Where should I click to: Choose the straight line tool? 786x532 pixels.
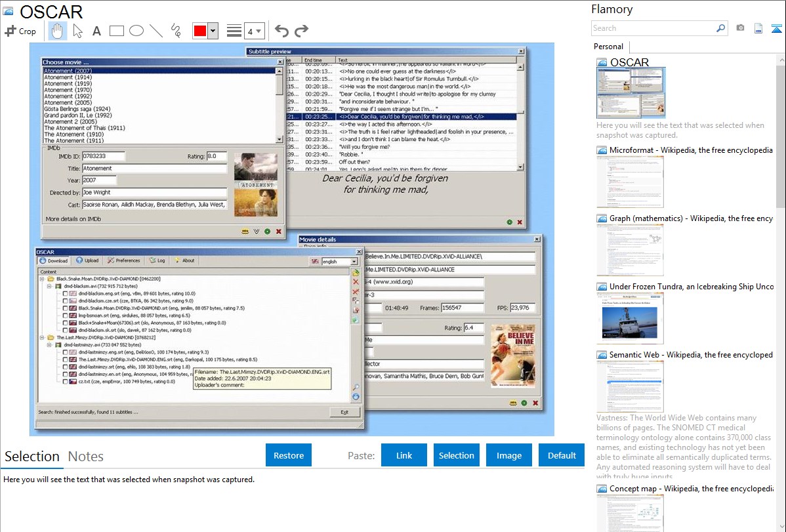pyautogui.click(x=155, y=31)
